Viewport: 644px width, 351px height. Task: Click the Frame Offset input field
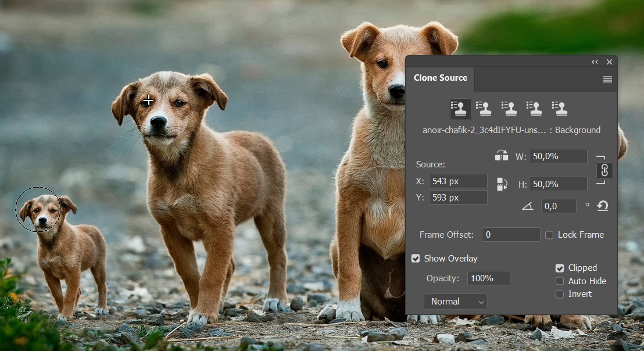pyautogui.click(x=511, y=235)
